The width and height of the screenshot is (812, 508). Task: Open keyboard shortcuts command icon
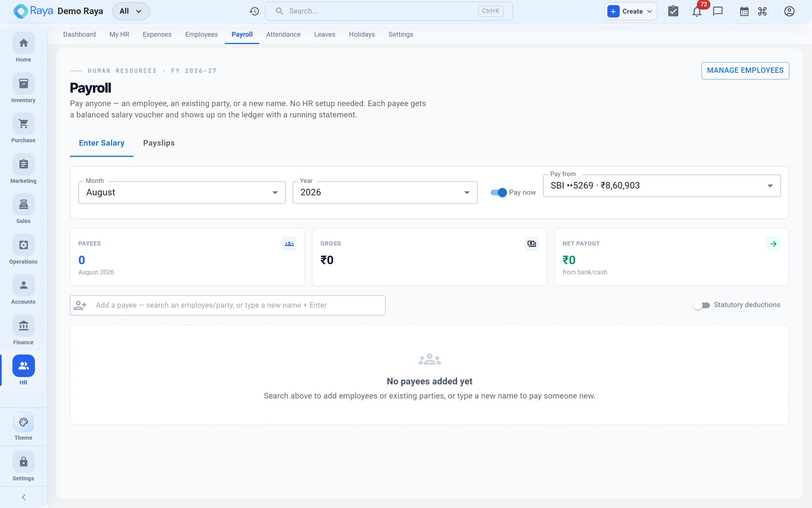(x=762, y=11)
